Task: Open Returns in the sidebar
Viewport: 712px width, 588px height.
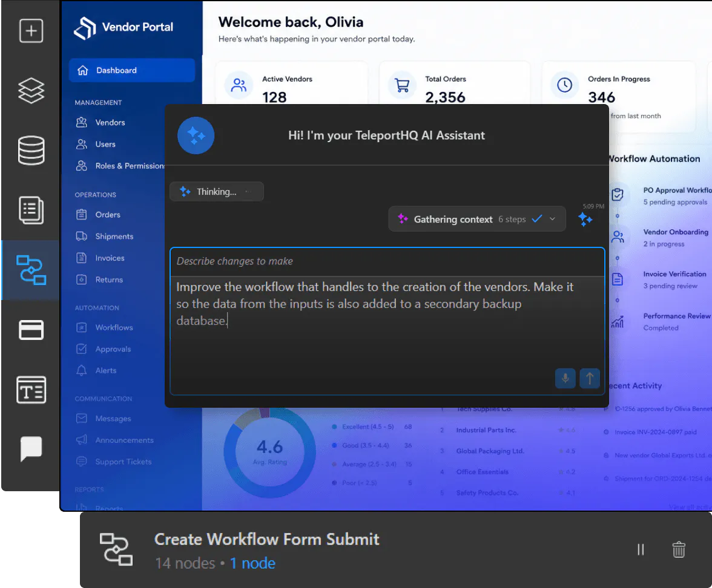Action: click(x=109, y=280)
